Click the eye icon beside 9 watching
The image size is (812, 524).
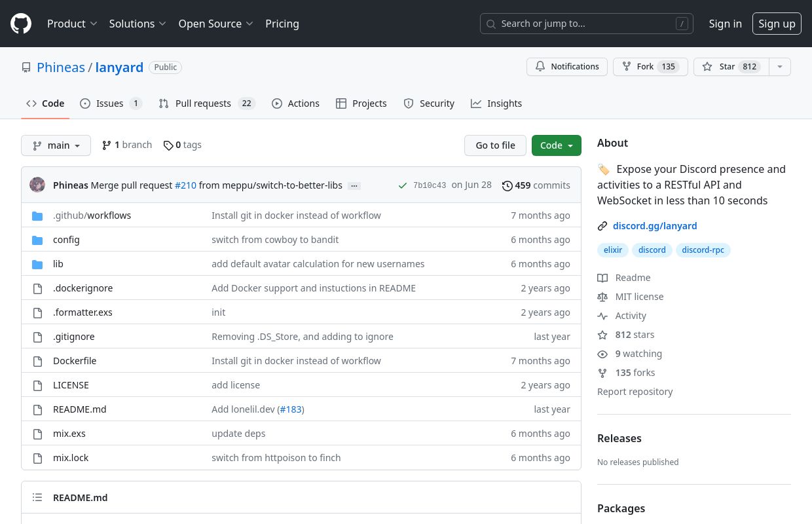point(602,354)
